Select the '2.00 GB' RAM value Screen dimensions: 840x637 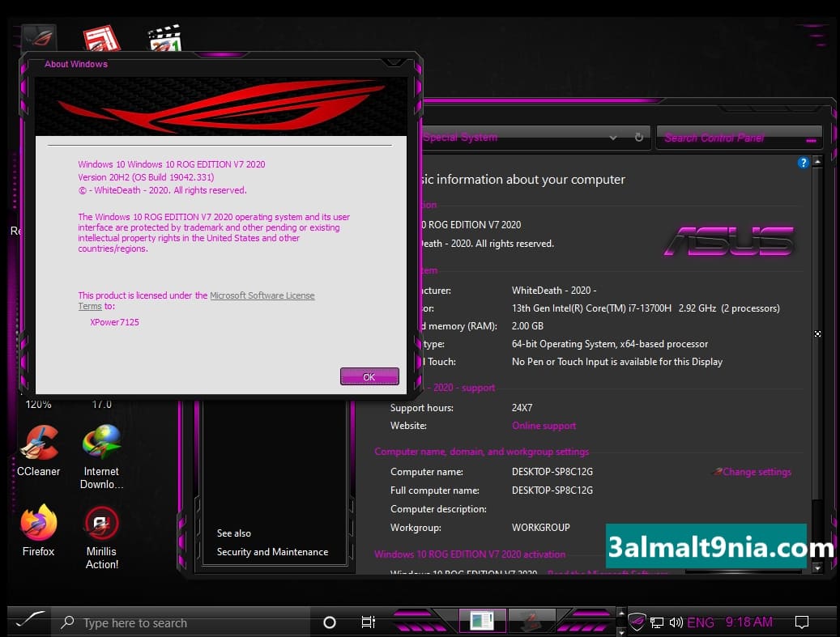[527, 326]
